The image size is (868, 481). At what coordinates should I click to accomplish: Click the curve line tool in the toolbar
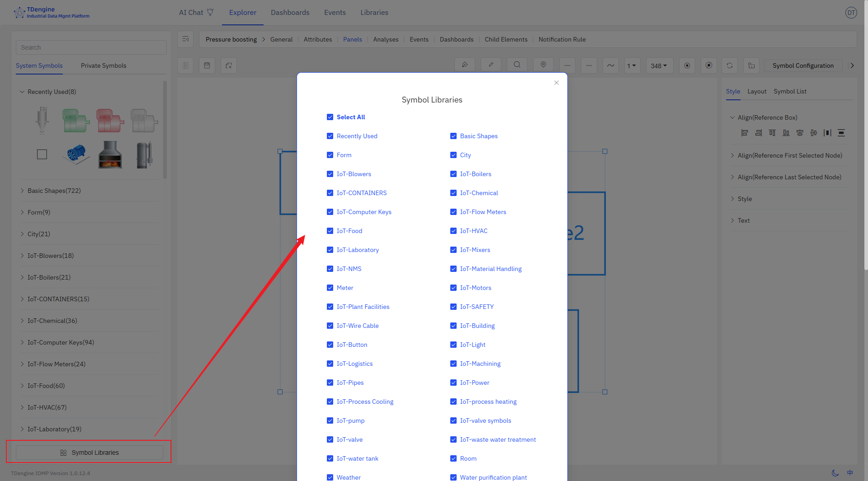coord(611,65)
